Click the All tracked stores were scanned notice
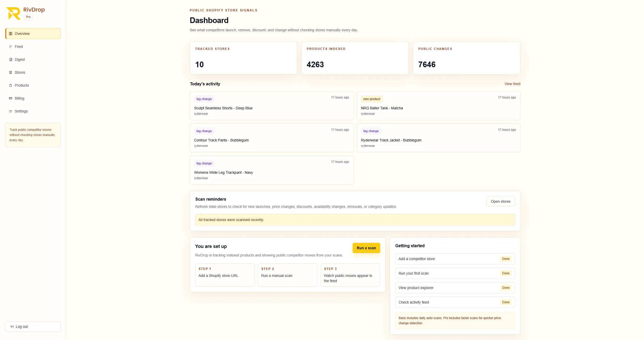 pos(355,220)
